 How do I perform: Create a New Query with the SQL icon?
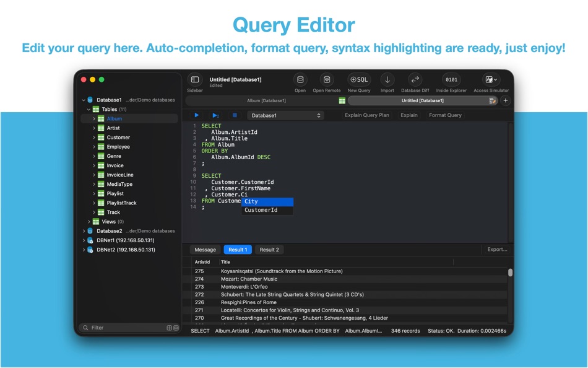tap(358, 79)
